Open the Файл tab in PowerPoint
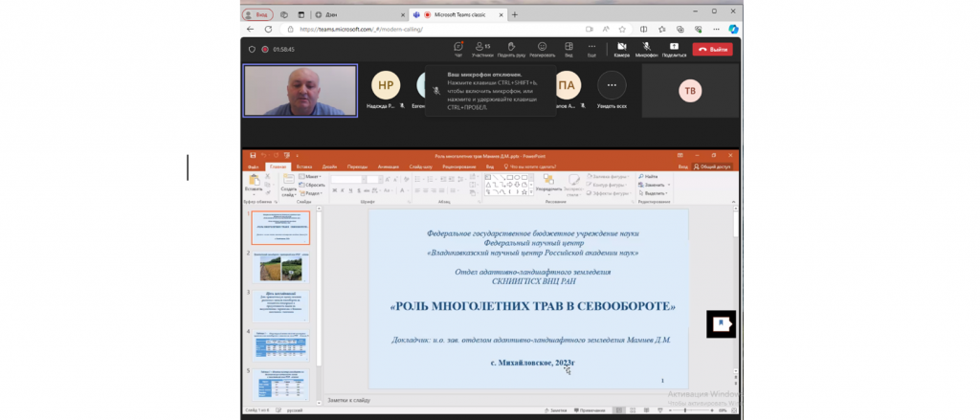980x420 pixels. click(x=253, y=166)
